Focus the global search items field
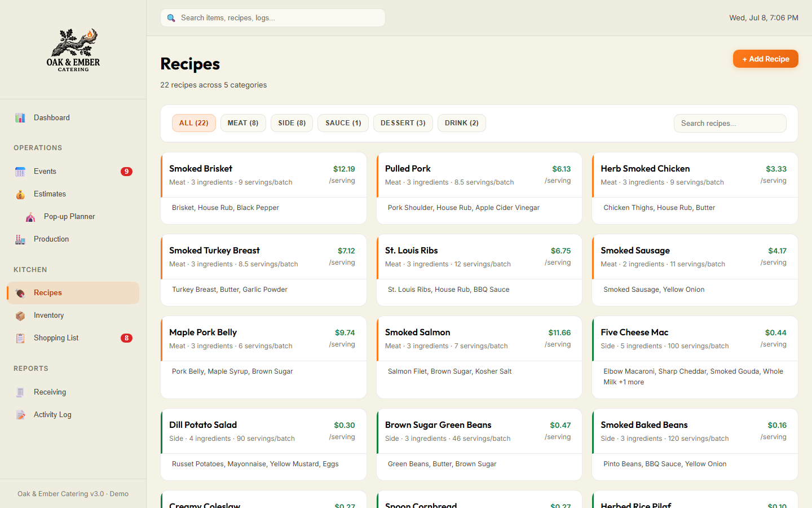 point(273,18)
